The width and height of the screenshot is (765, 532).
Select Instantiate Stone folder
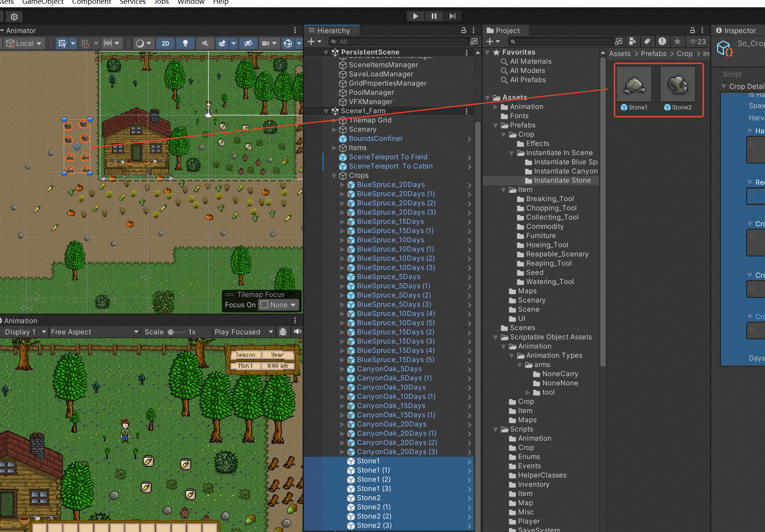click(x=562, y=180)
